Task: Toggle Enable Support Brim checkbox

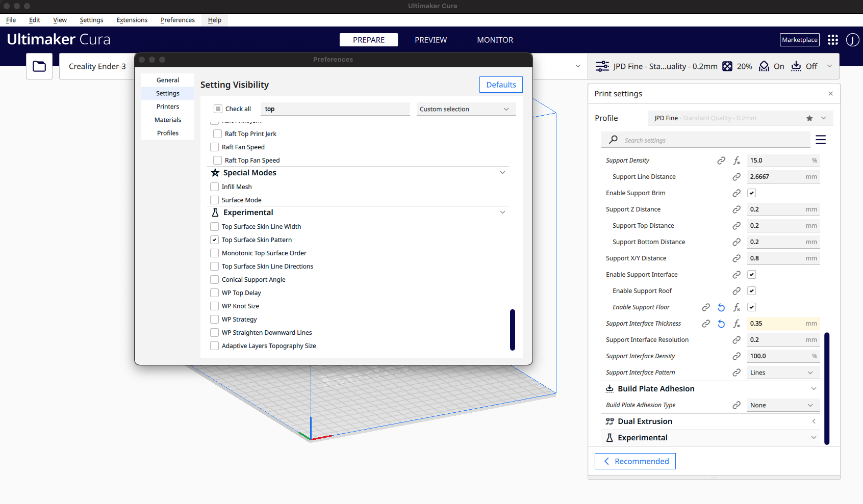Action: tap(751, 193)
